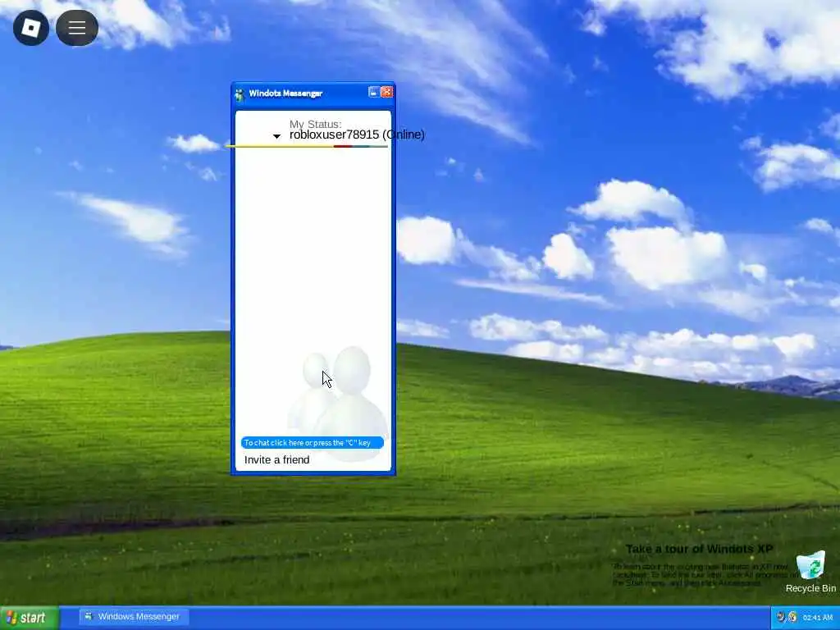Click the yellow system tray icon
The height and width of the screenshot is (630, 840).
792,617
